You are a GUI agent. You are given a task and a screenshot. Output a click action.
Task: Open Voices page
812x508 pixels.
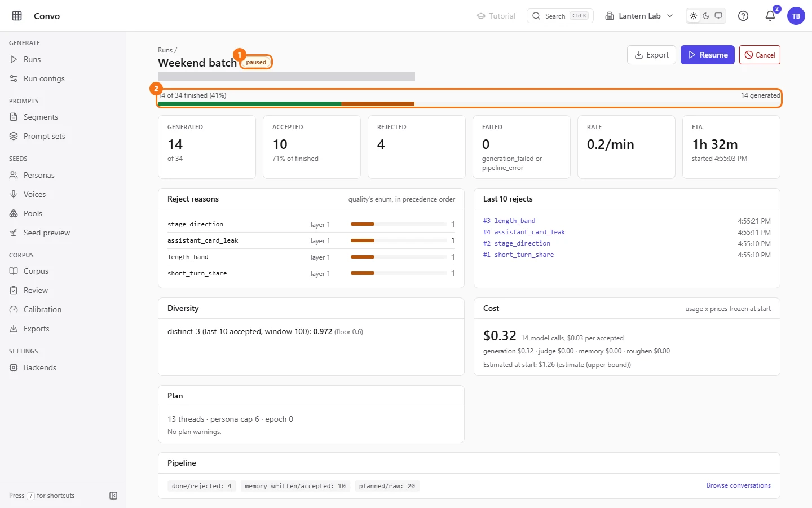coord(63,194)
